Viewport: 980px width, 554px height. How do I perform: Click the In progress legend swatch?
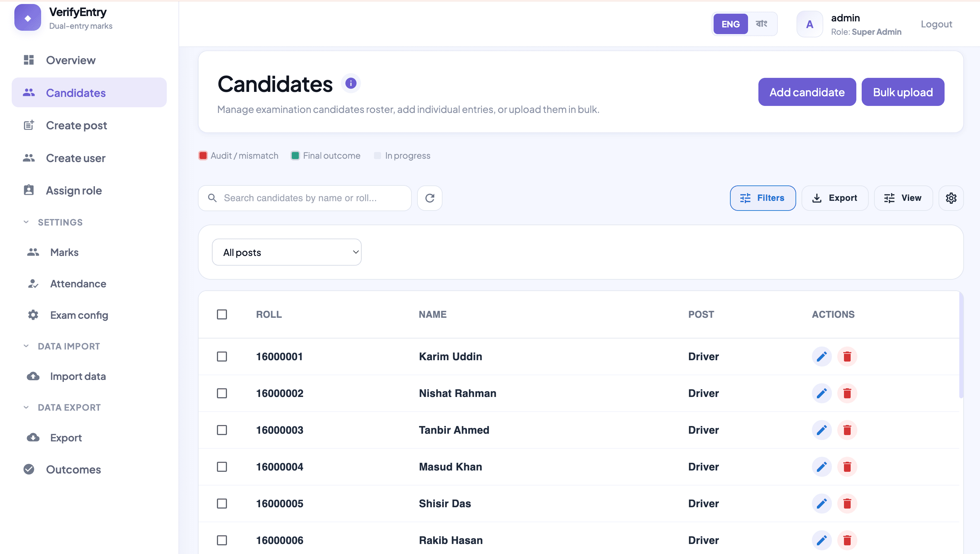(377, 156)
